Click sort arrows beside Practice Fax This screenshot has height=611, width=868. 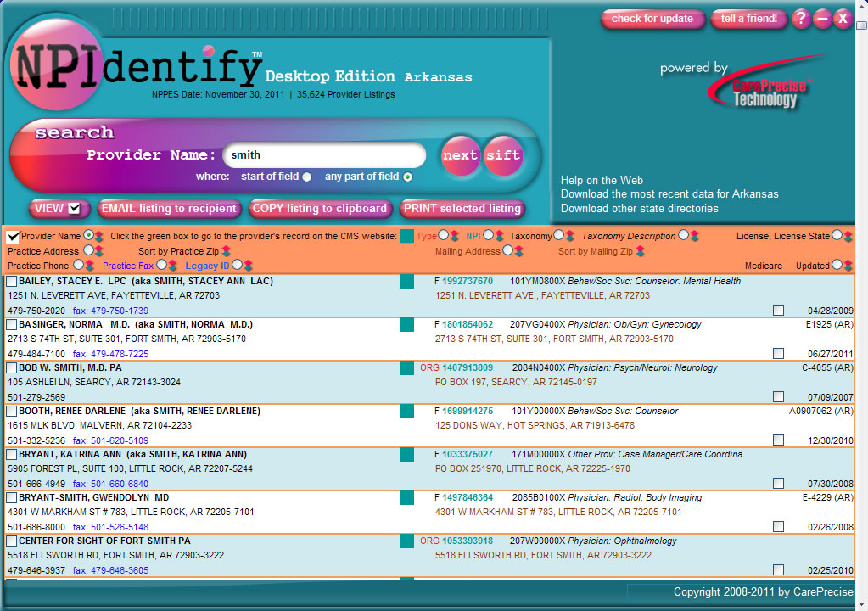pos(173,266)
